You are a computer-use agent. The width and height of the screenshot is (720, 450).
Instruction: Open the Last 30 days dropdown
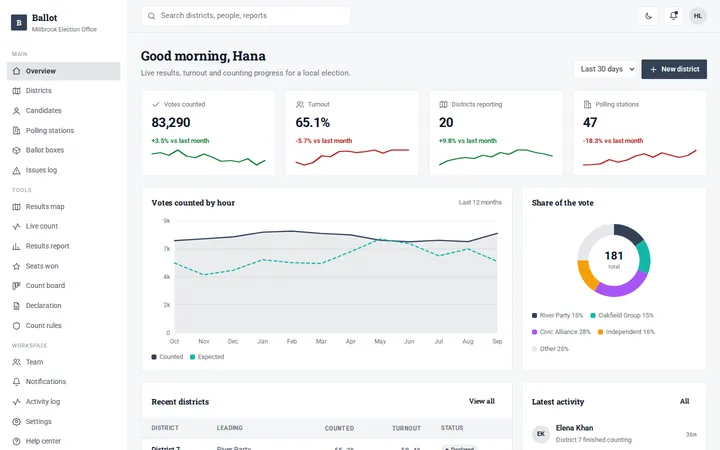tap(605, 69)
